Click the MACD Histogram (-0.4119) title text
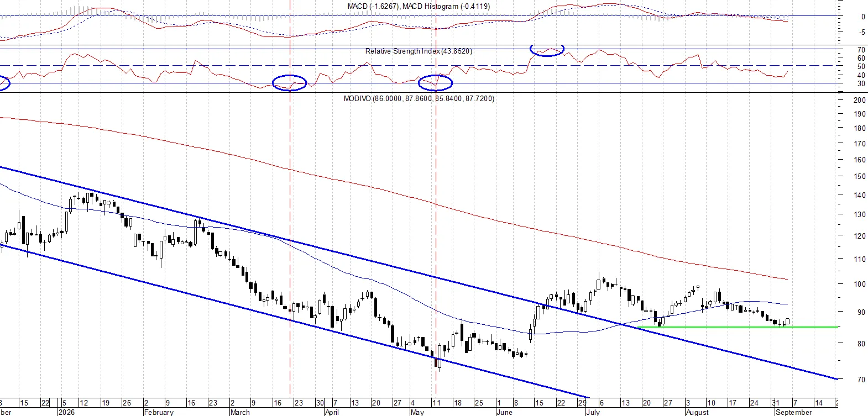The image size is (868, 416). [446, 7]
